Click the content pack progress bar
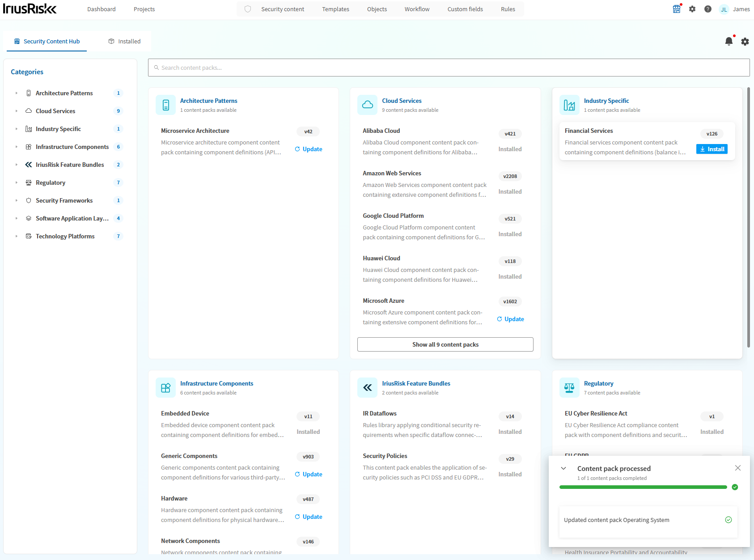Image resolution: width=754 pixels, height=560 pixels. click(x=643, y=487)
